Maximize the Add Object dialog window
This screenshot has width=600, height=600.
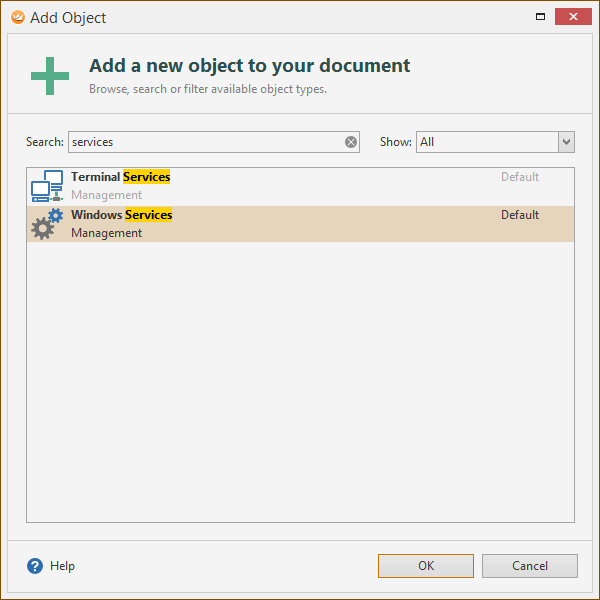point(540,16)
